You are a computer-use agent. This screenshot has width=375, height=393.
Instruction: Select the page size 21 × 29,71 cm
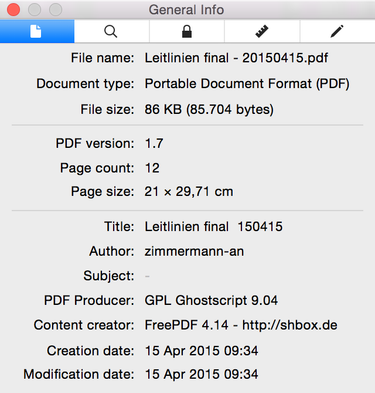tap(189, 192)
